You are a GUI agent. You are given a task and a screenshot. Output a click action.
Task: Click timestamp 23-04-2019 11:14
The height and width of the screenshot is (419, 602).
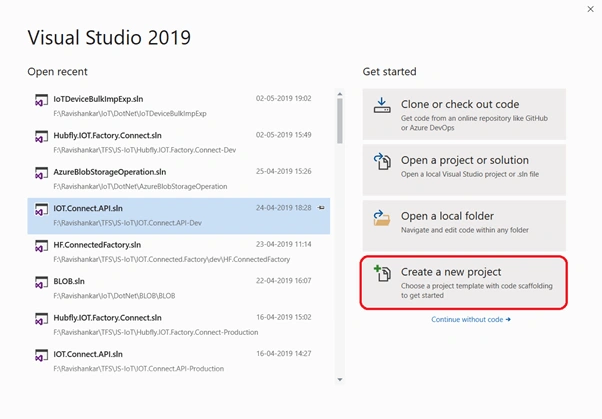284,245
